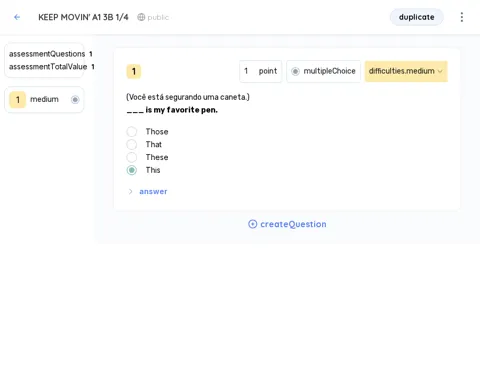Click the globe public visibility icon

tap(141, 17)
